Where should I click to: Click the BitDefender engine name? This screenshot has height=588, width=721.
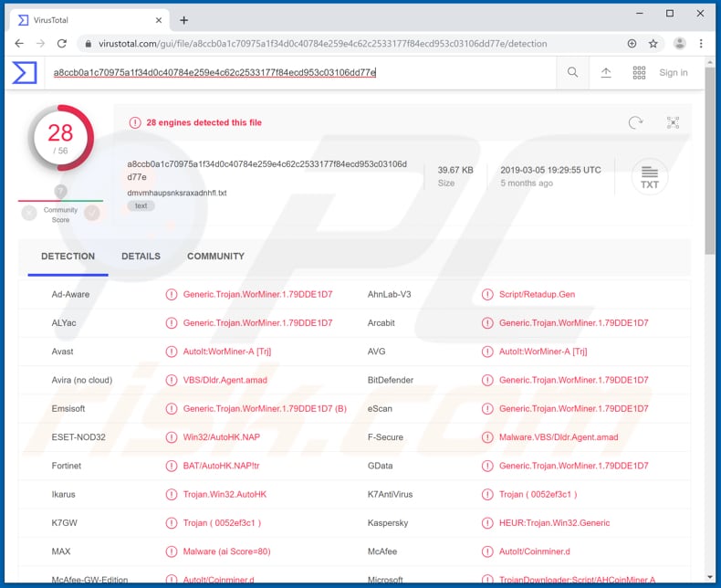(x=391, y=380)
